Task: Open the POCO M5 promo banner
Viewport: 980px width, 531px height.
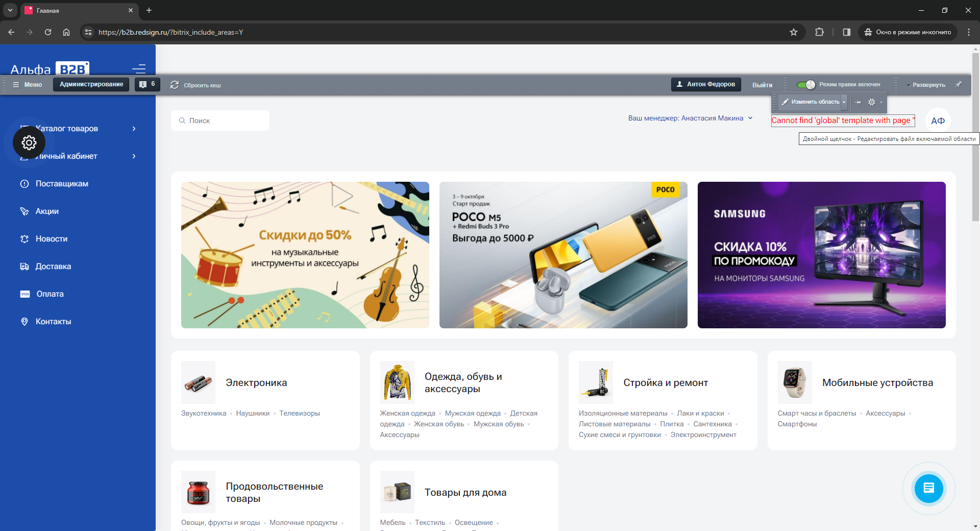Action: click(563, 255)
